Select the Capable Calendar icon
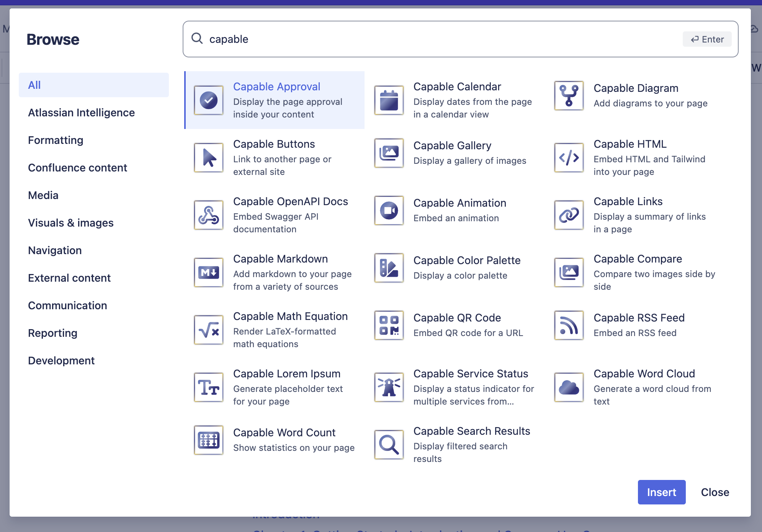762x532 pixels. (389, 100)
